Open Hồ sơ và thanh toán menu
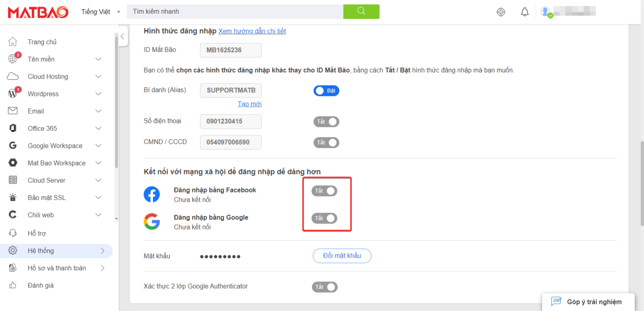Viewport: 644px width, 311px height. tap(57, 268)
